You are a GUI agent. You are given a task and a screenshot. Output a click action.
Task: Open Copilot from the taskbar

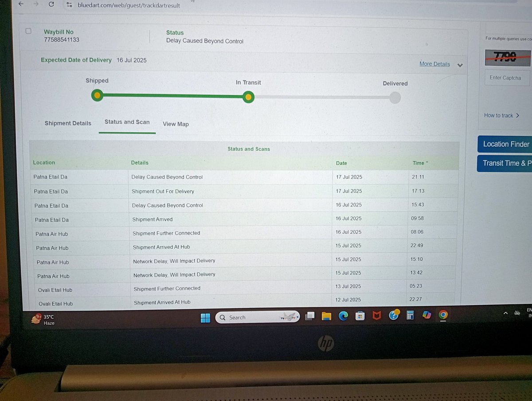426,315
